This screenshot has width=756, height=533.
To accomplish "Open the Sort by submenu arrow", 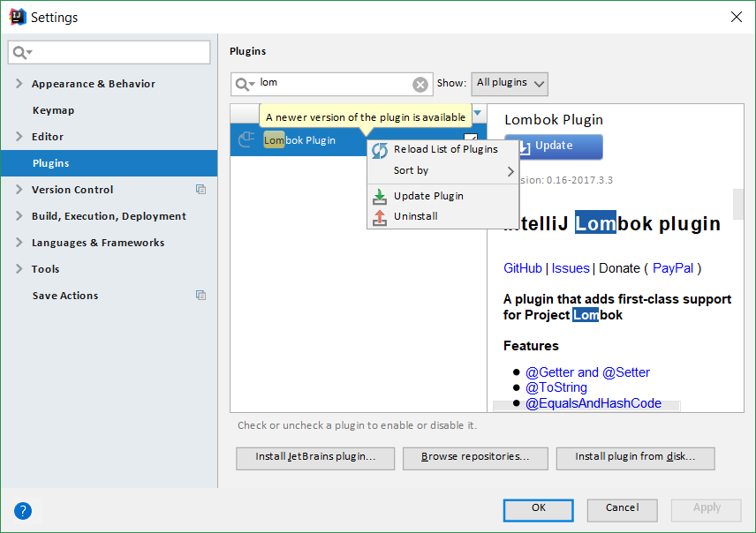I will (510, 171).
